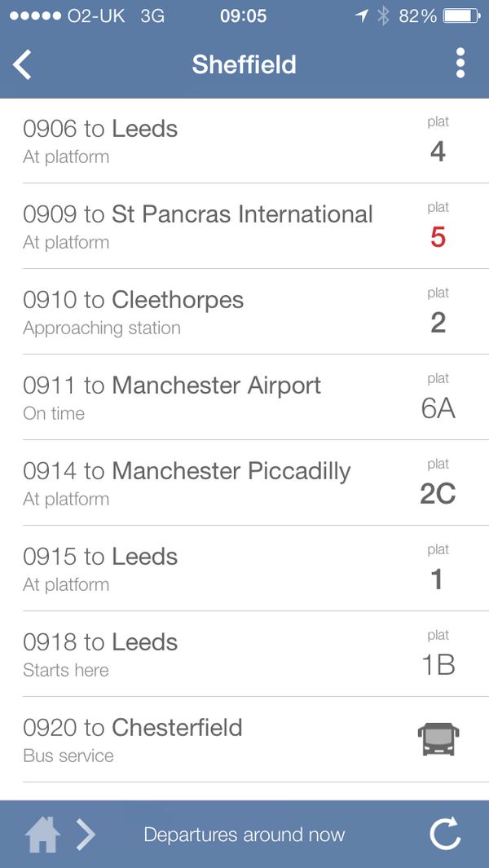Open the 0906 to Leeds departure

(x=204, y=141)
